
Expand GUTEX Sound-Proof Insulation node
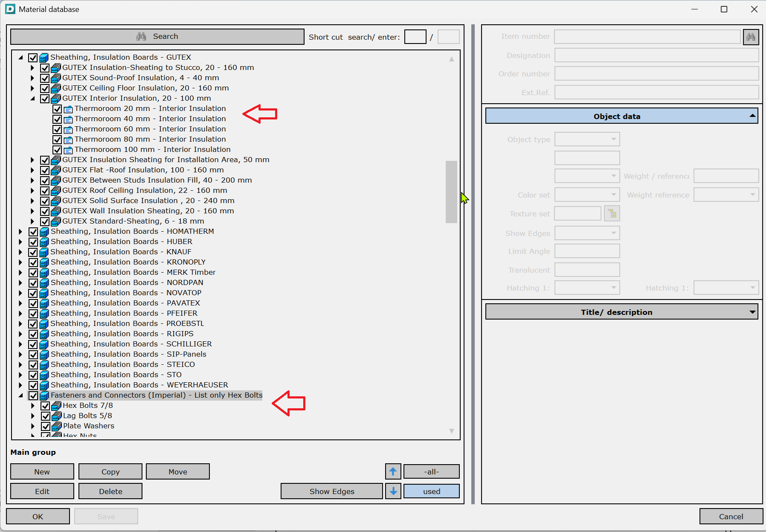point(32,78)
